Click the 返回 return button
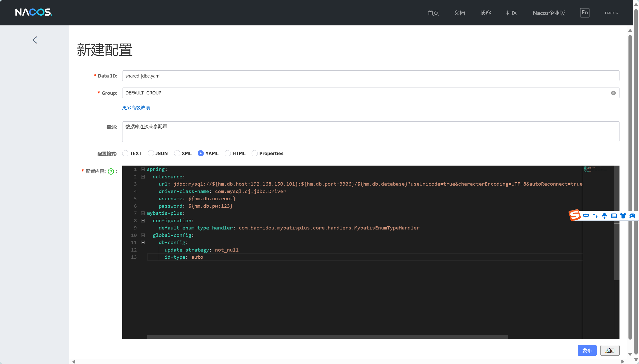Screen dimensions: 639x364 [610, 350]
